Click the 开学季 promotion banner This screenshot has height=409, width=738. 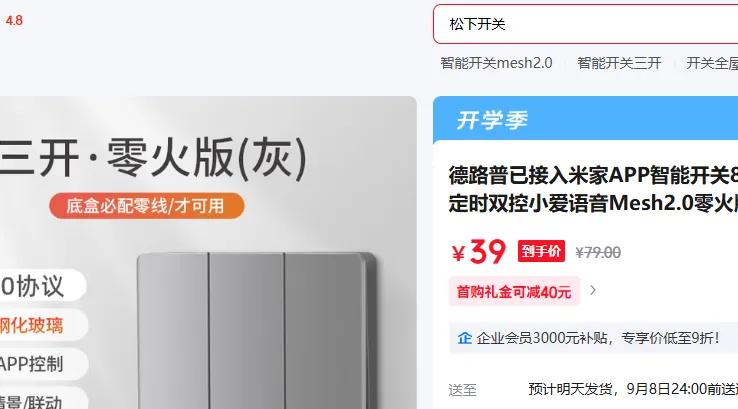pyautogui.click(x=586, y=120)
